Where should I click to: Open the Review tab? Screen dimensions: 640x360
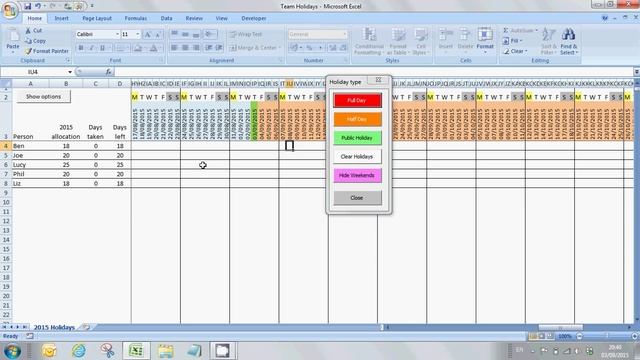click(194, 18)
